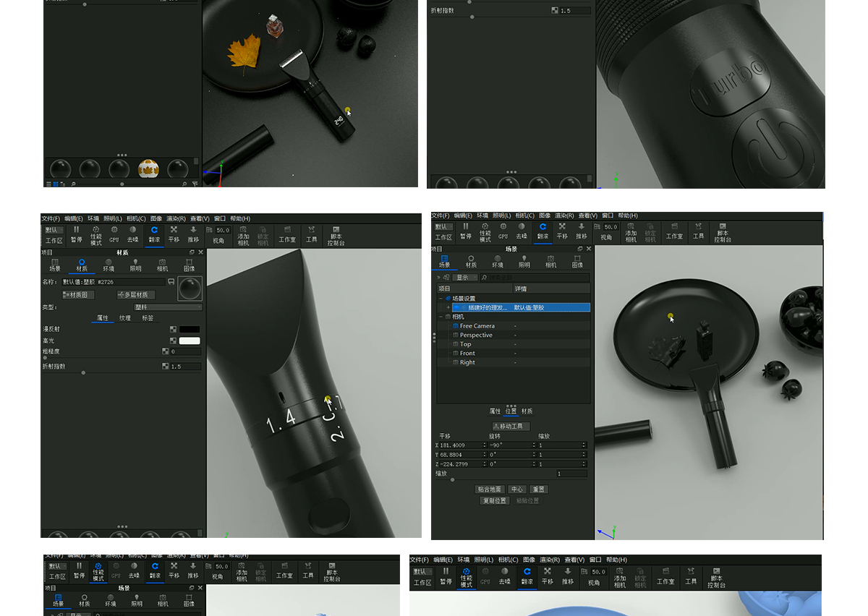
Task: Select 推移 tool in the Free Camera window
Action: [582, 231]
